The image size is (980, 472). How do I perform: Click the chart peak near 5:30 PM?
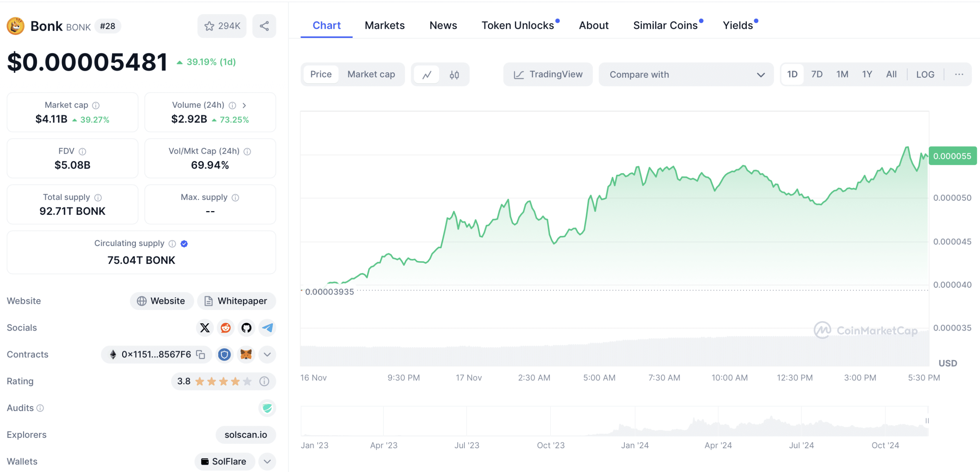tap(907, 147)
